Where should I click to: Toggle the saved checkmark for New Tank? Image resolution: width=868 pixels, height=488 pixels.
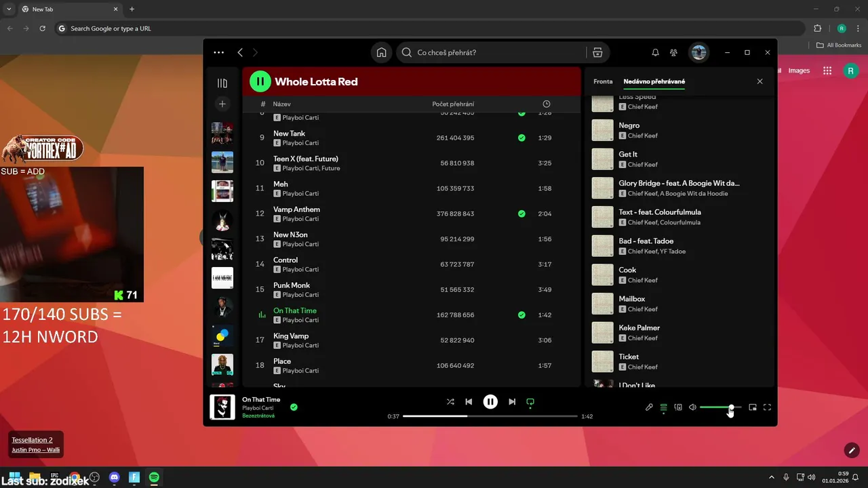[x=521, y=138]
